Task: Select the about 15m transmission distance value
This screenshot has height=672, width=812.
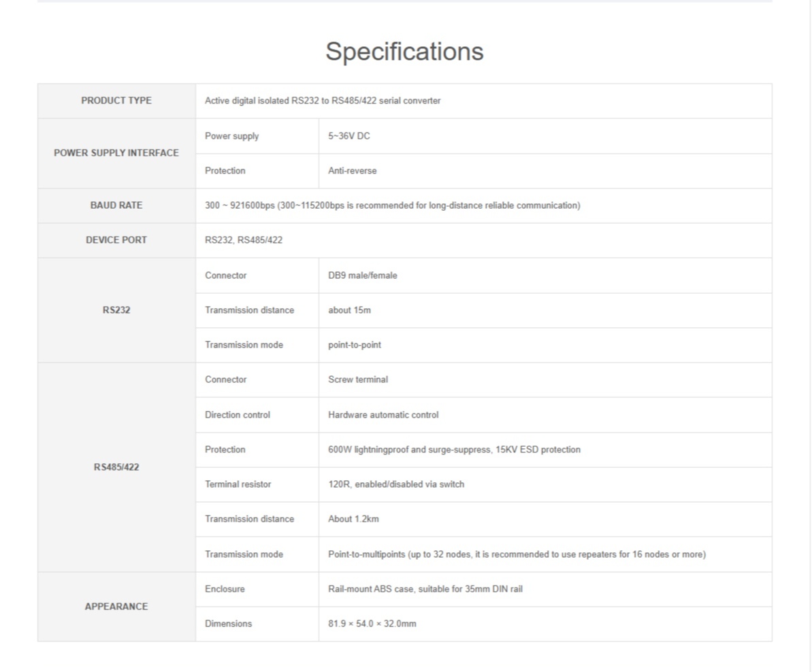Action: (x=349, y=310)
